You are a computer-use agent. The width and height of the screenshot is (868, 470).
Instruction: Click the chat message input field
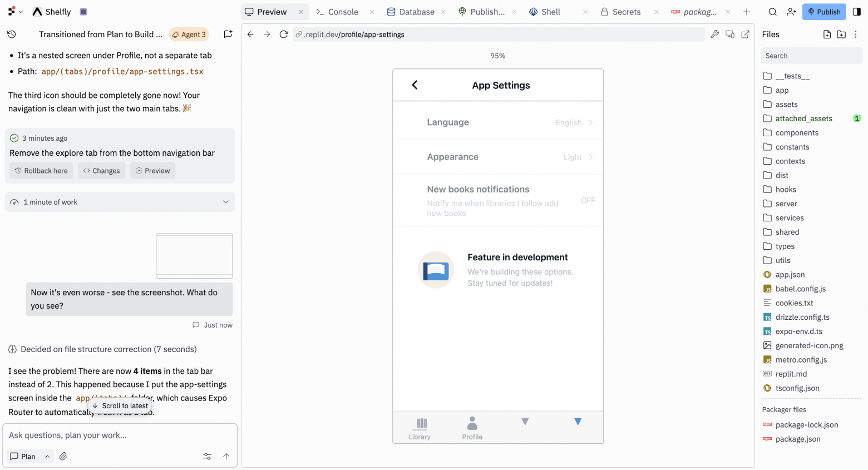click(120, 435)
